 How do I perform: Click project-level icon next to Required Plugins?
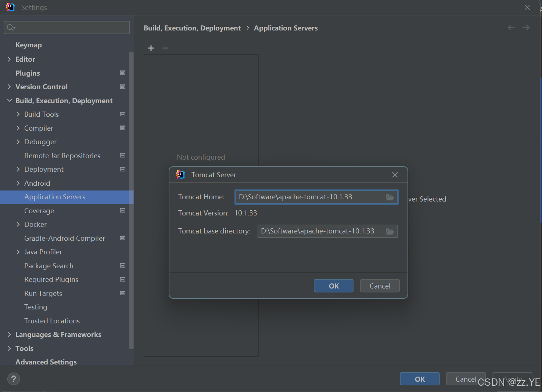pyautogui.click(x=123, y=279)
